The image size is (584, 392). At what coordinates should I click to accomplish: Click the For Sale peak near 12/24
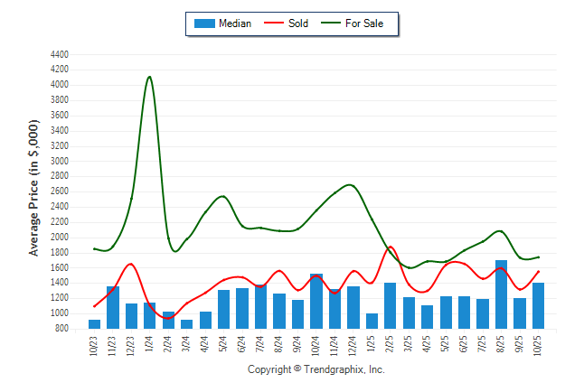(x=351, y=185)
